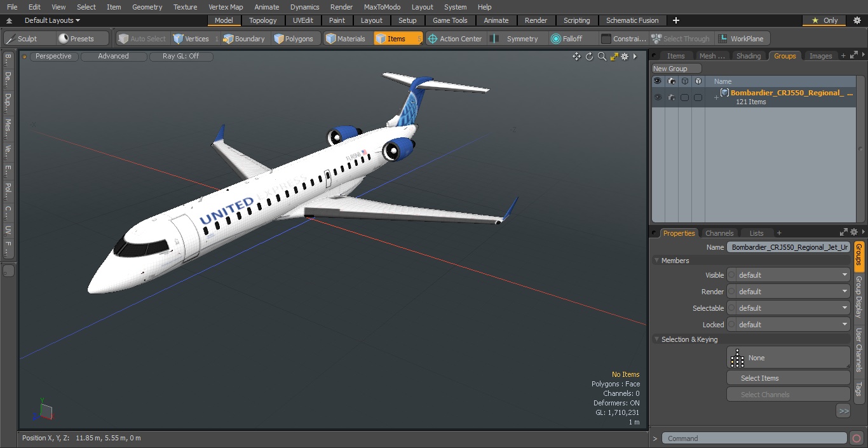Open the Texture menu
Screen dimensions: 868x448
coord(185,7)
